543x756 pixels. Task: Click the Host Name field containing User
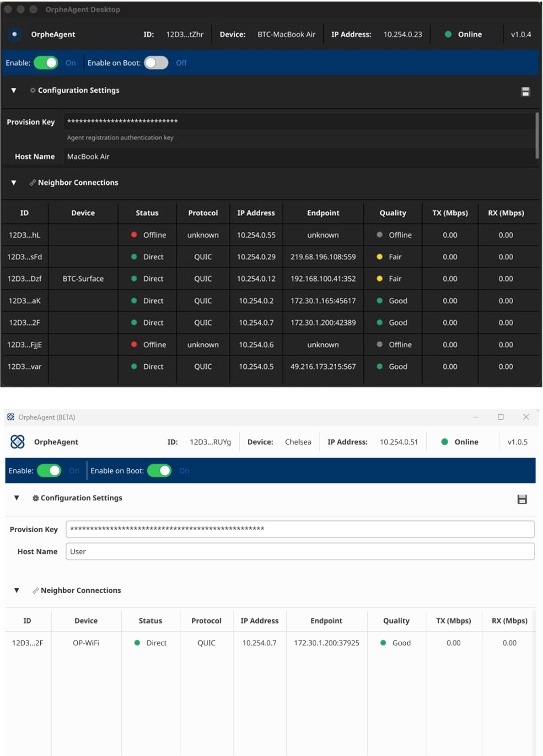point(300,552)
